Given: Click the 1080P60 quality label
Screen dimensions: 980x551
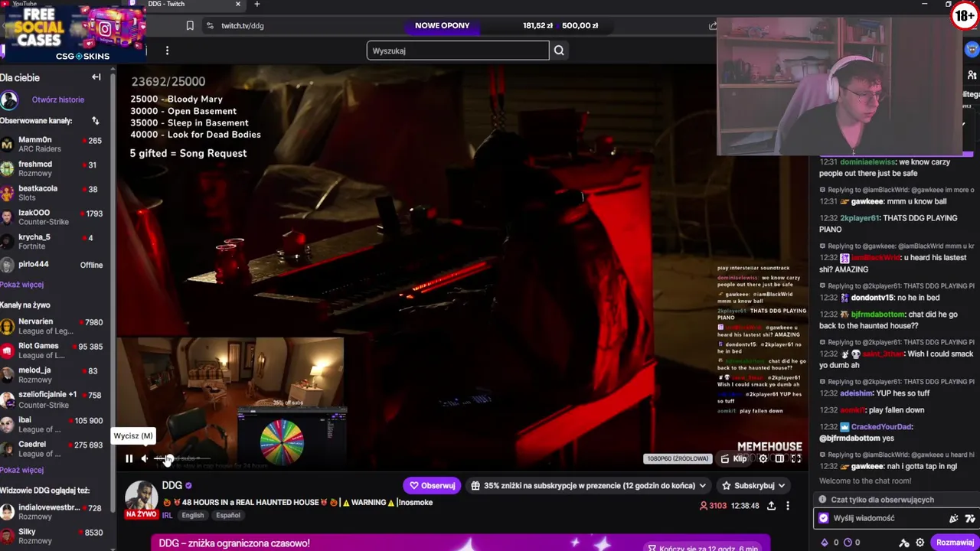Looking at the screenshot, I should click(678, 458).
